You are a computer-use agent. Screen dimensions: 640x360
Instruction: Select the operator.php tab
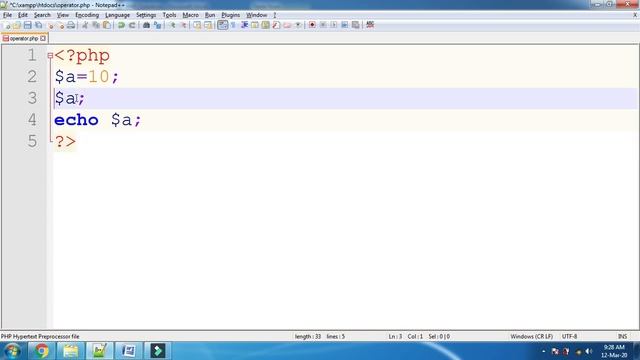click(x=24, y=38)
